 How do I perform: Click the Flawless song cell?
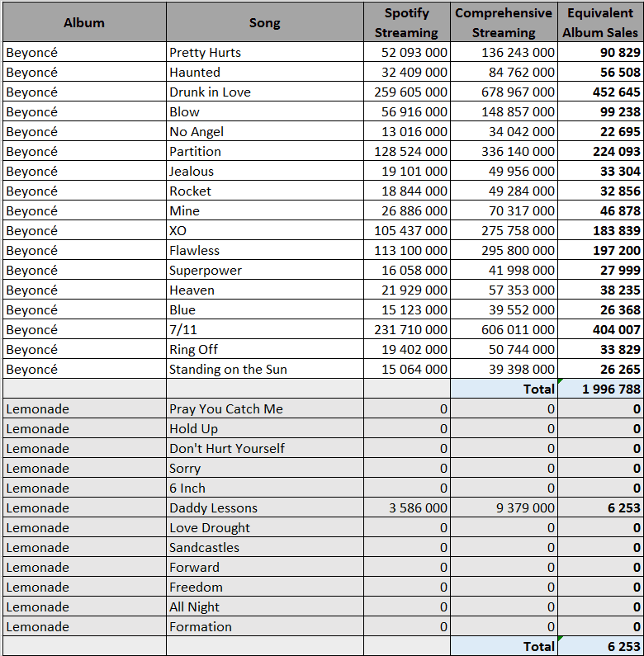(x=265, y=250)
